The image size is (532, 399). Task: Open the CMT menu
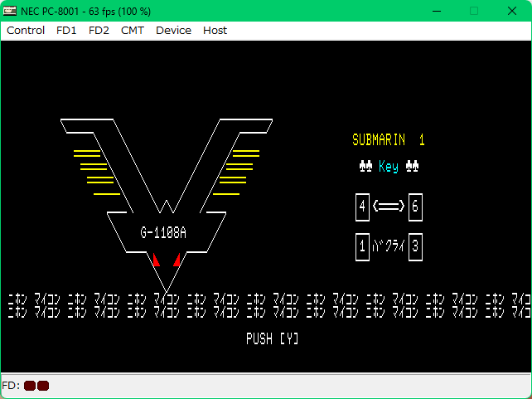click(133, 31)
